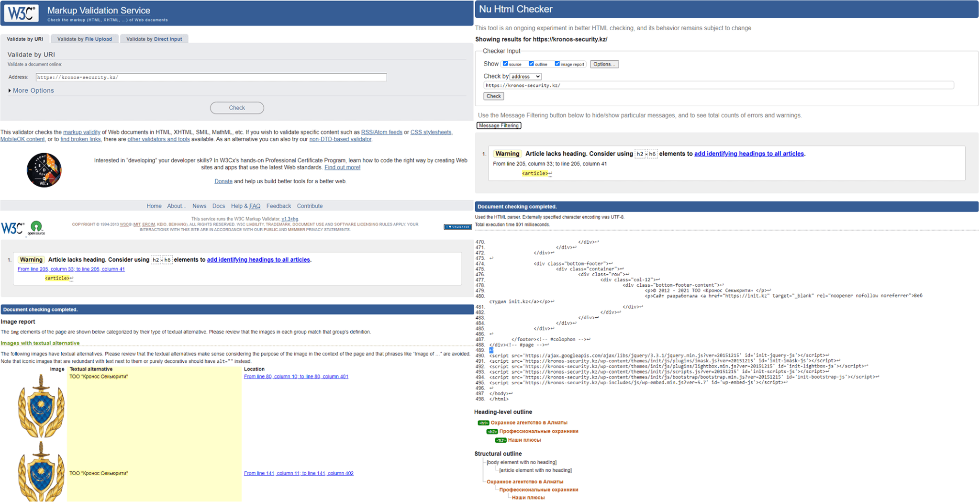Switch to Validate by Direct Input tab
Viewport: 980px width, 502px height.
154,39
